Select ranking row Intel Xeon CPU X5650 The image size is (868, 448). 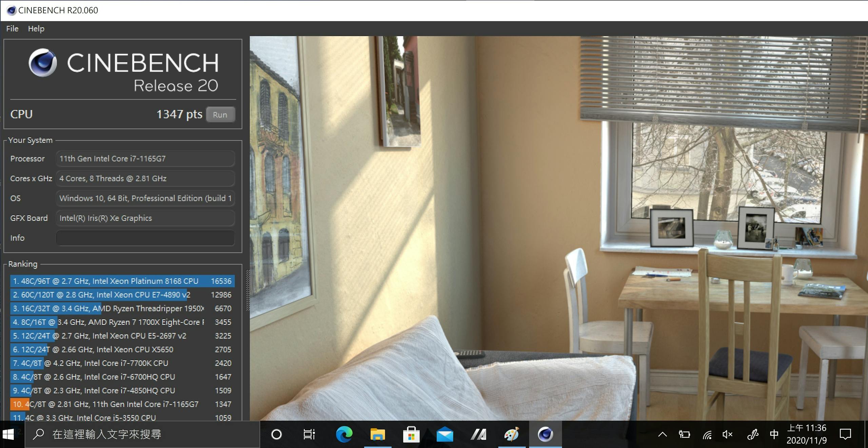pyautogui.click(x=122, y=349)
